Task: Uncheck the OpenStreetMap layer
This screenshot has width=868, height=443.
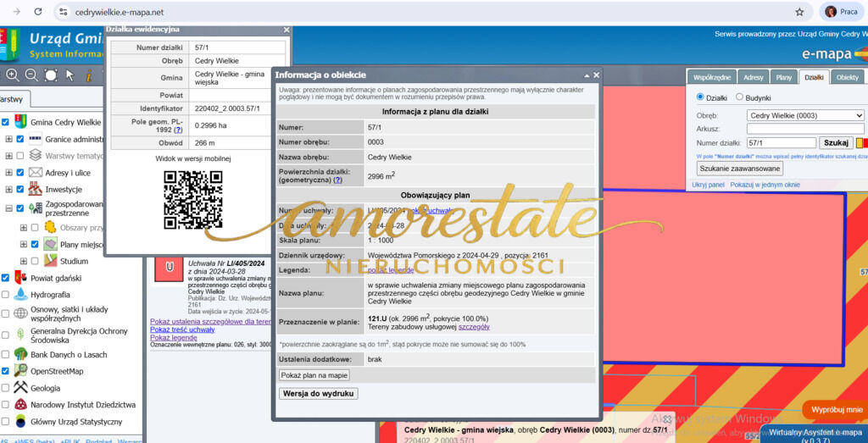Action: [x=7, y=371]
